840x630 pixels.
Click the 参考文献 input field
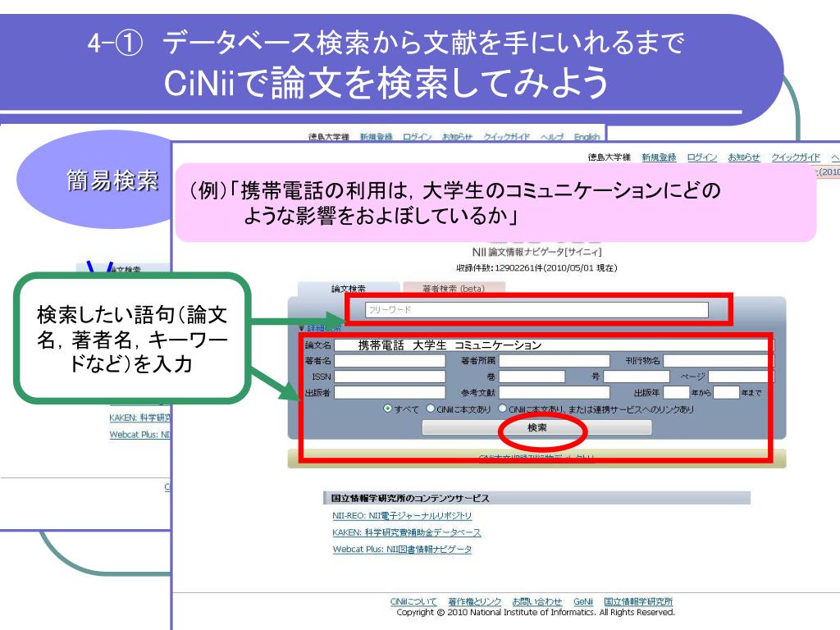tap(555, 393)
